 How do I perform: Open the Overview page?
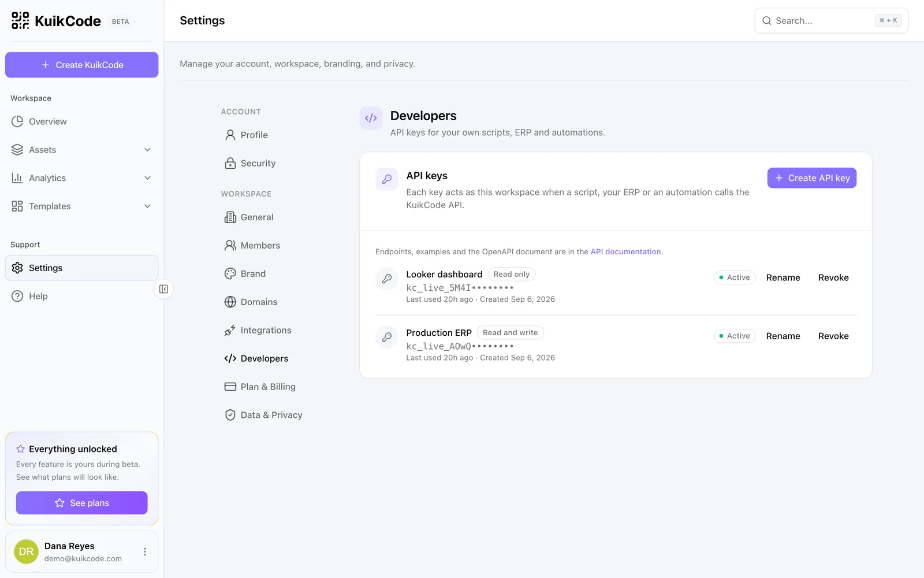point(81,121)
